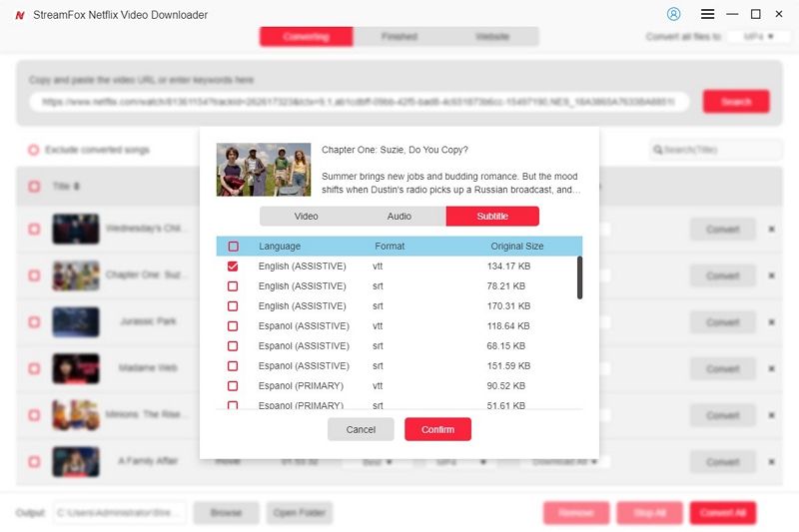Check the select-all Language header checkbox
This screenshot has width=799, height=532.
(233, 247)
